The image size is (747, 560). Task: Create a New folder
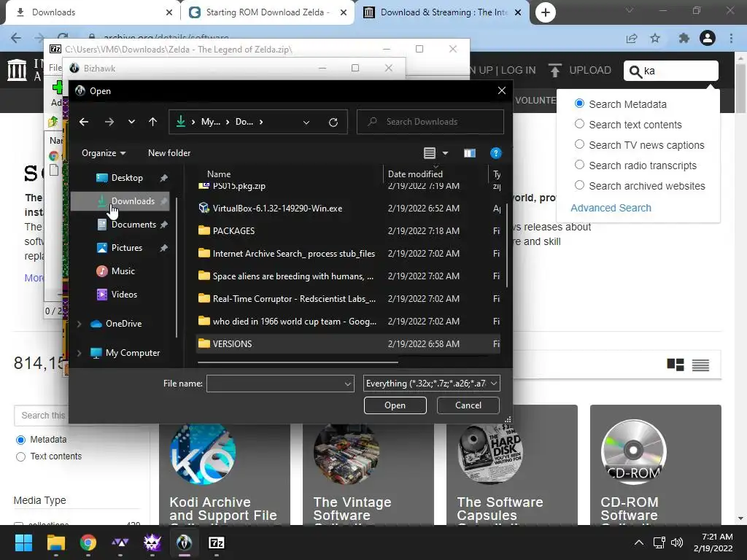click(x=169, y=153)
